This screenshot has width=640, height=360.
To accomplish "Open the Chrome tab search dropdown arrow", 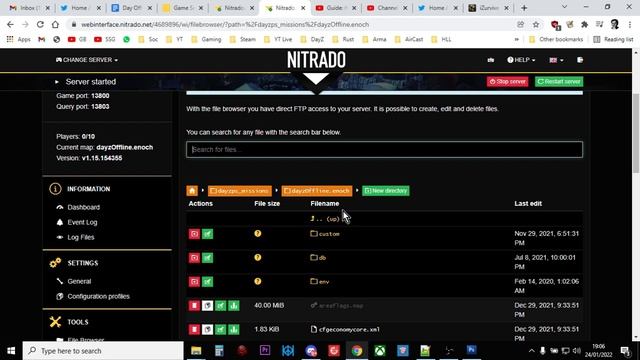I will tap(564, 7).
